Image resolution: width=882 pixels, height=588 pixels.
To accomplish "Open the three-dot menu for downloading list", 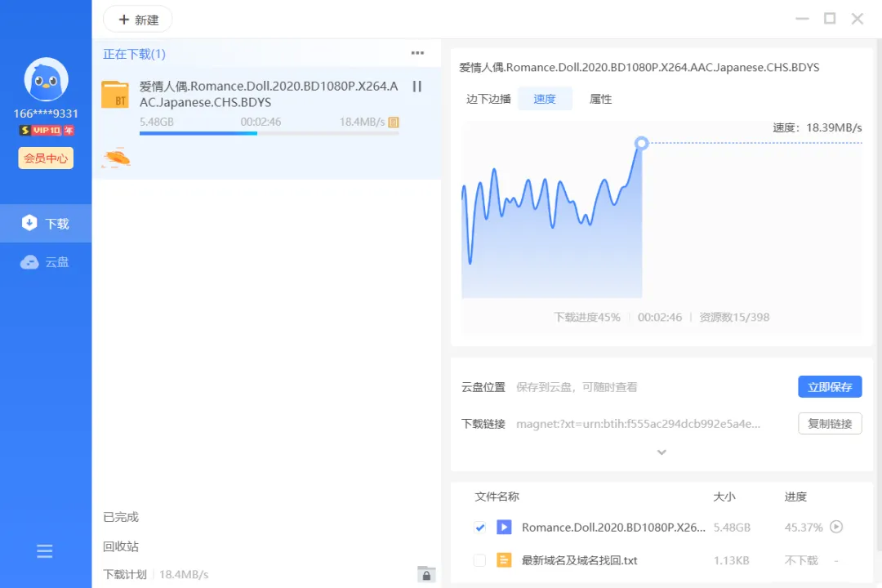I will [417, 53].
